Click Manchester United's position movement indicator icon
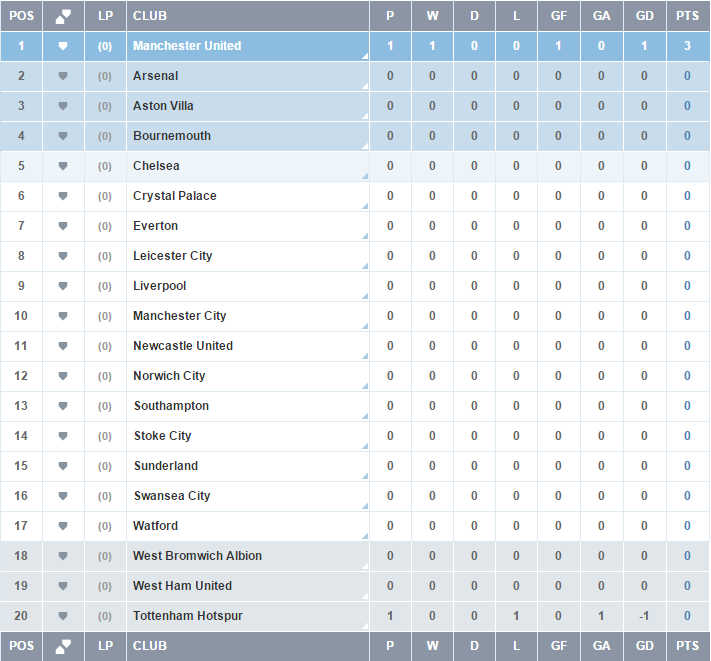The width and height of the screenshot is (711, 661). tap(63, 46)
